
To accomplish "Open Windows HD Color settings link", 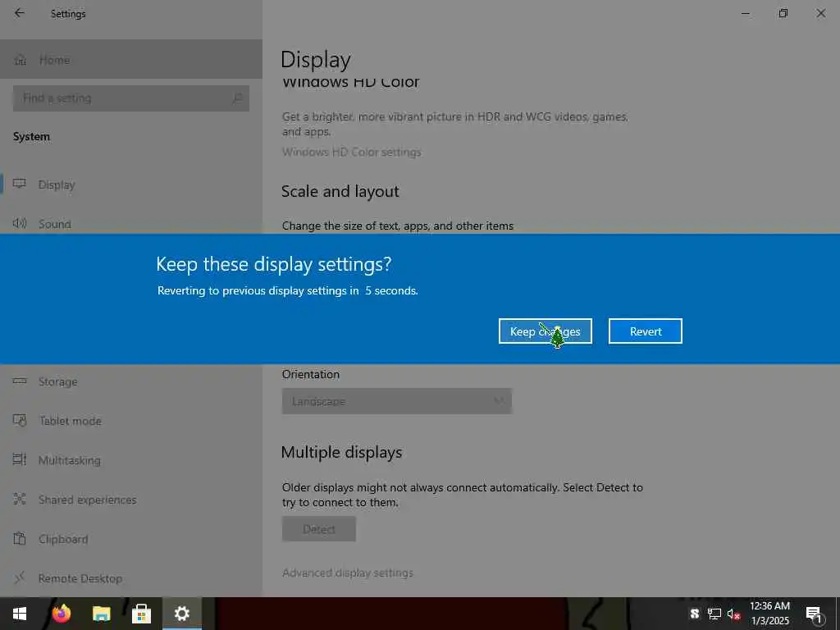I will (351, 152).
